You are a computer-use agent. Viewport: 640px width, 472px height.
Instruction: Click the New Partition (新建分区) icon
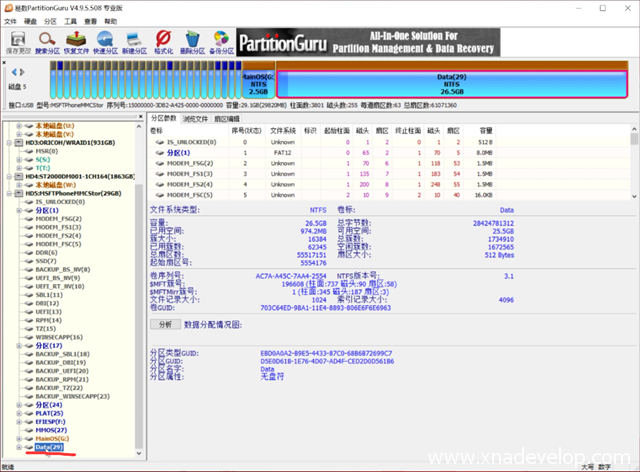(x=135, y=40)
